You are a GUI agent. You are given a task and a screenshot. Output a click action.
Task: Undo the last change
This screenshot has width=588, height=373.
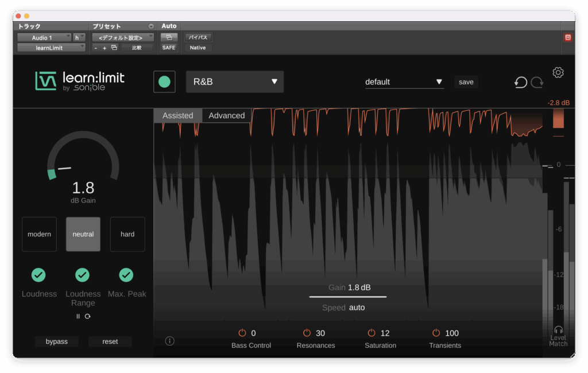click(x=520, y=82)
